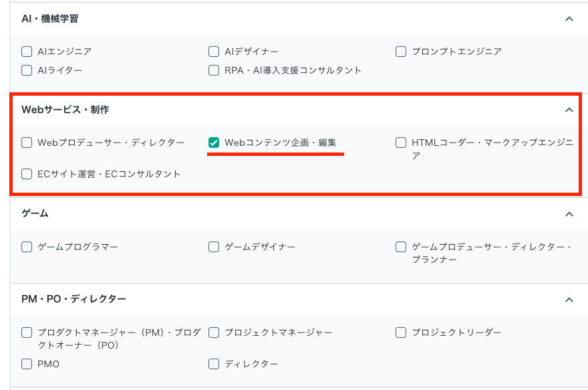Check the AIエンジニア checkbox
Image resolution: width=588 pixels, height=390 pixels.
(x=27, y=52)
